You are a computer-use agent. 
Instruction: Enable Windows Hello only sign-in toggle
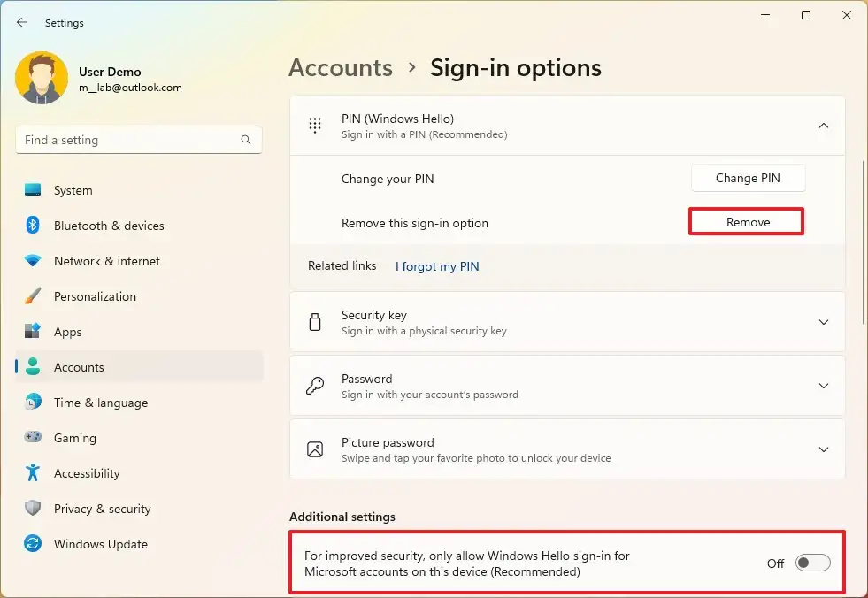click(x=811, y=563)
